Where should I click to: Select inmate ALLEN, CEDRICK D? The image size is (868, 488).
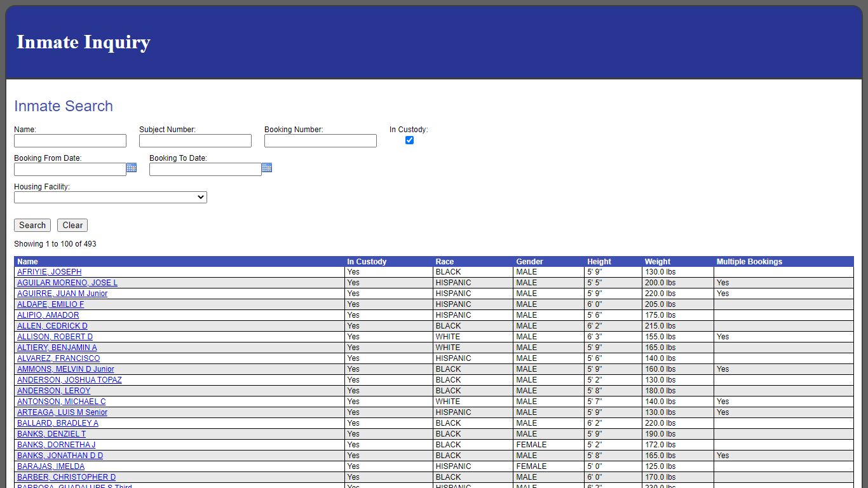[51, 325]
